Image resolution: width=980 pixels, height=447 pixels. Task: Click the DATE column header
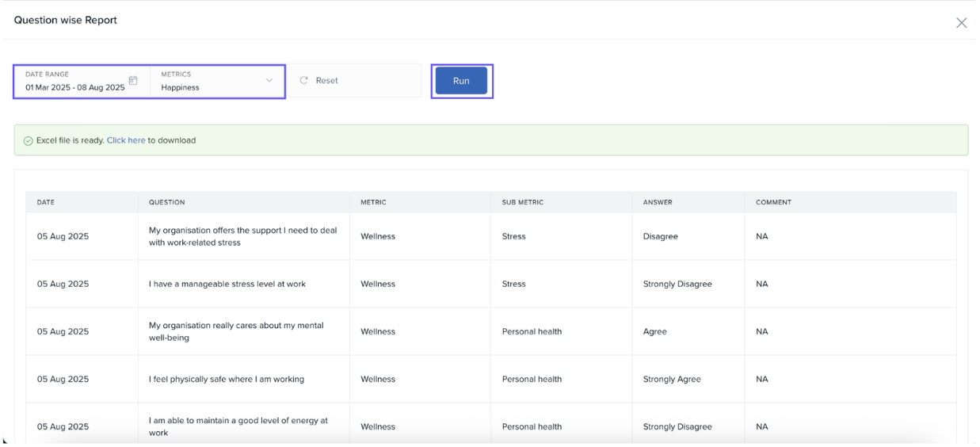46,202
